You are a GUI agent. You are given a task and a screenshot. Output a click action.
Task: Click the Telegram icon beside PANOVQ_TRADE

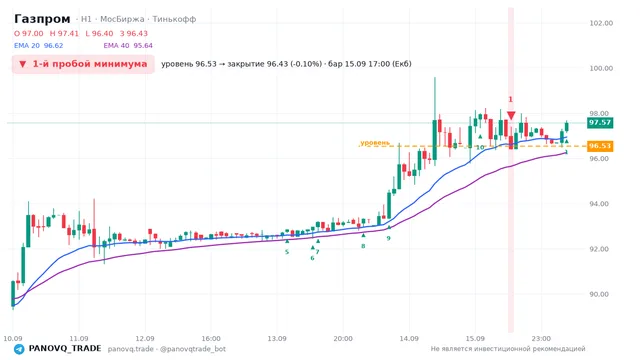(19, 349)
